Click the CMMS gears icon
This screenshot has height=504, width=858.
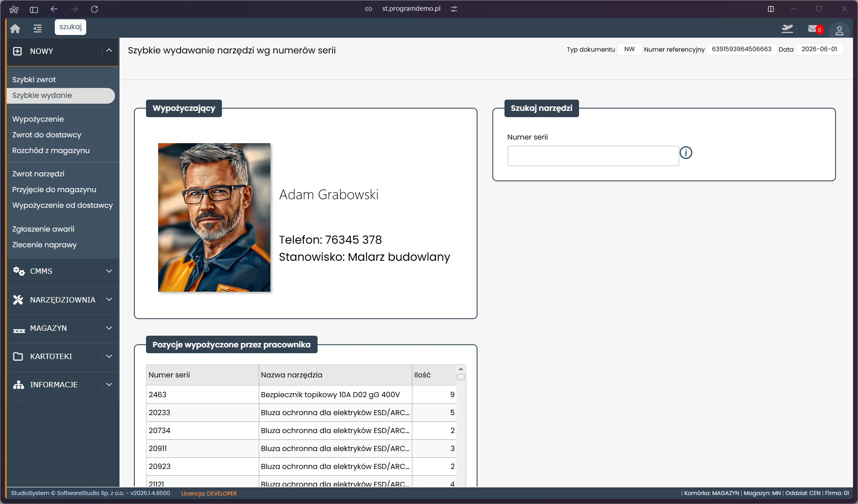tap(18, 271)
